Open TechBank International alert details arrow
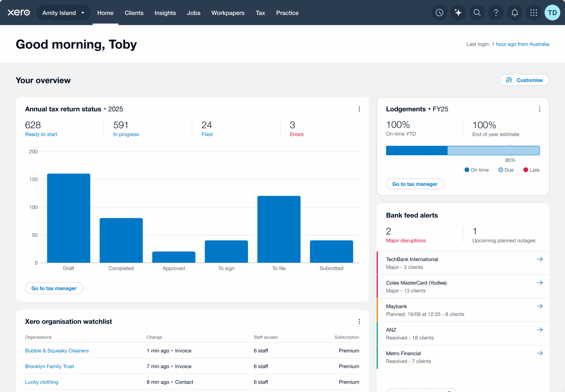The width and height of the screenshot is (565, 392). (540, 259)
